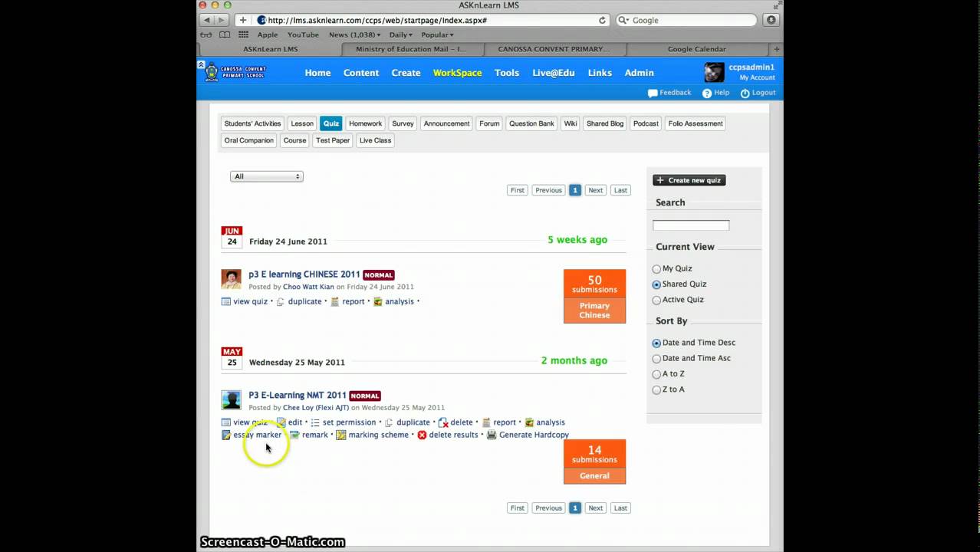Click the top Next pagination button
The height and width of the screenshot is (552, 980).
click(x=596, y=190)
